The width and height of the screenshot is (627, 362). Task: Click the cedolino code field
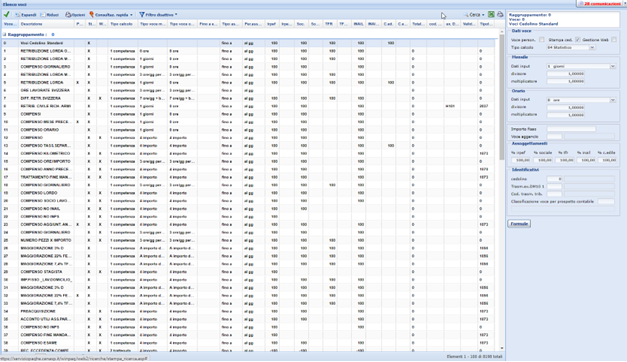pos(554,179)
